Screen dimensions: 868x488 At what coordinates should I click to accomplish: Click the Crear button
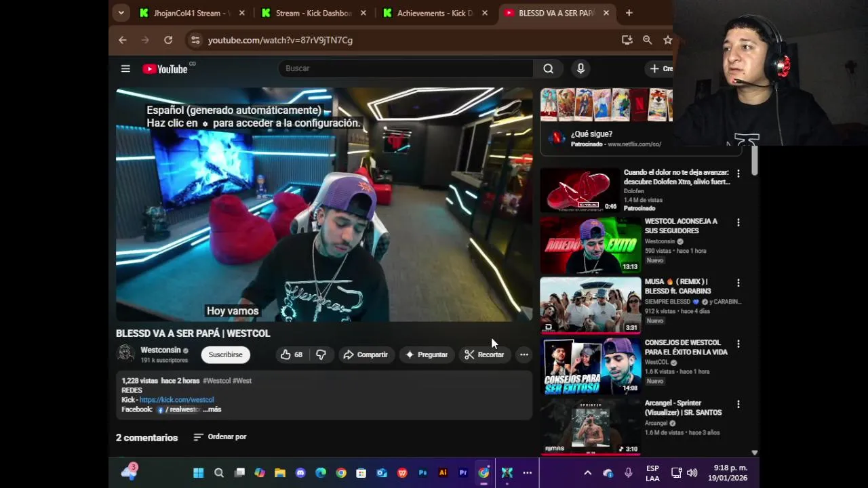660,68
